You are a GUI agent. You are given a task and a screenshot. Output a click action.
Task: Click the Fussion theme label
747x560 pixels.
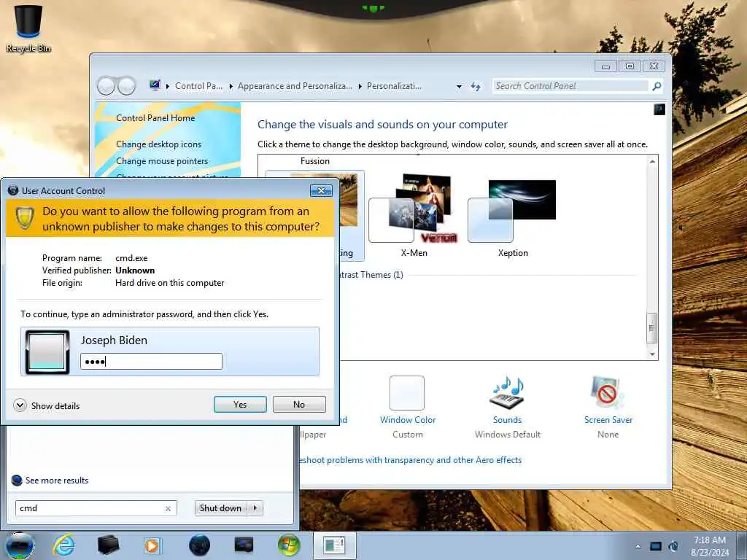coord(315,161)
